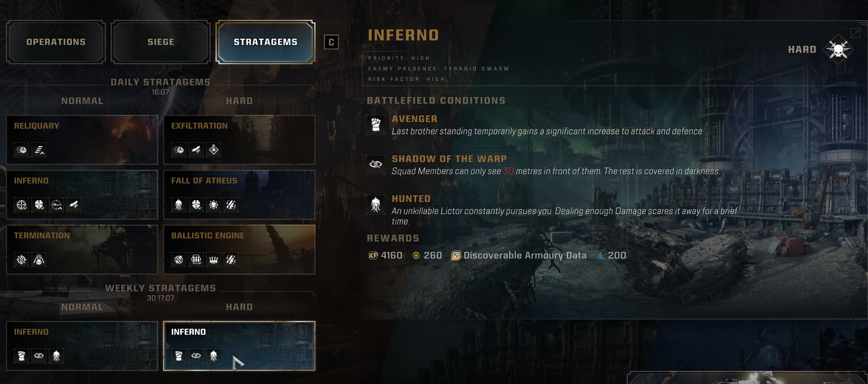Click the Shadow of the Warp eye icon

[375, 164]
